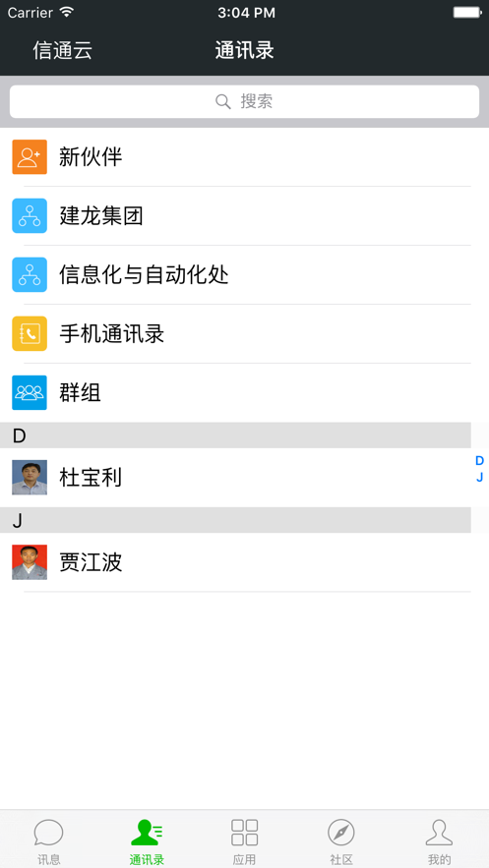Open 建龙集团 organization tree icon
489x868 pixels.
click(30, 216)
